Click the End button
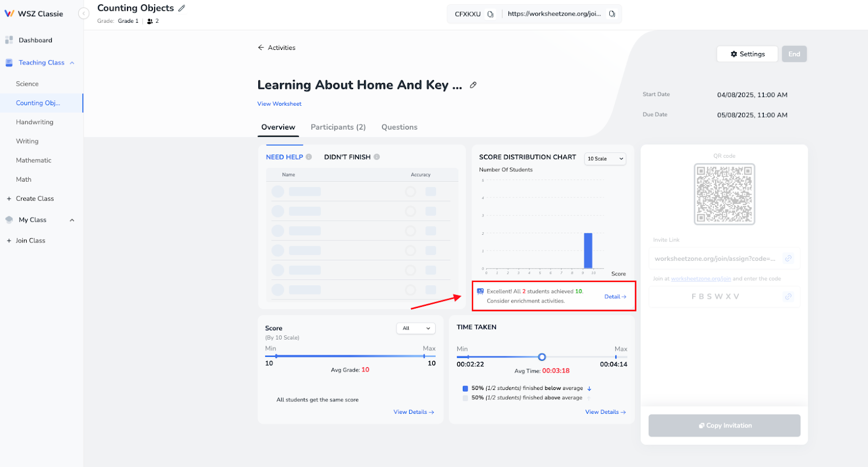Screen dimensions: 868x467 (794, 54)
